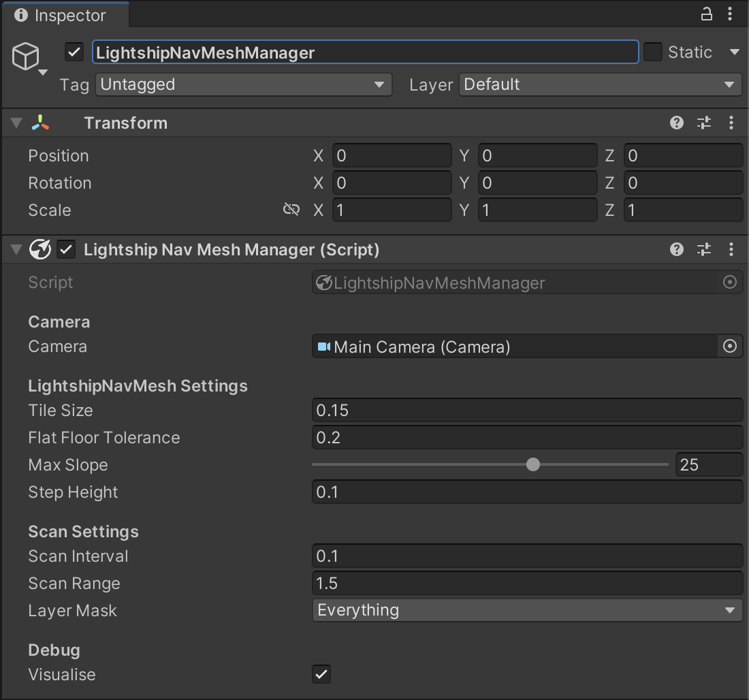Click Lightship Nav Mesh Manager (Script) header title
This screenshot has width=749, height=700.
232,249
